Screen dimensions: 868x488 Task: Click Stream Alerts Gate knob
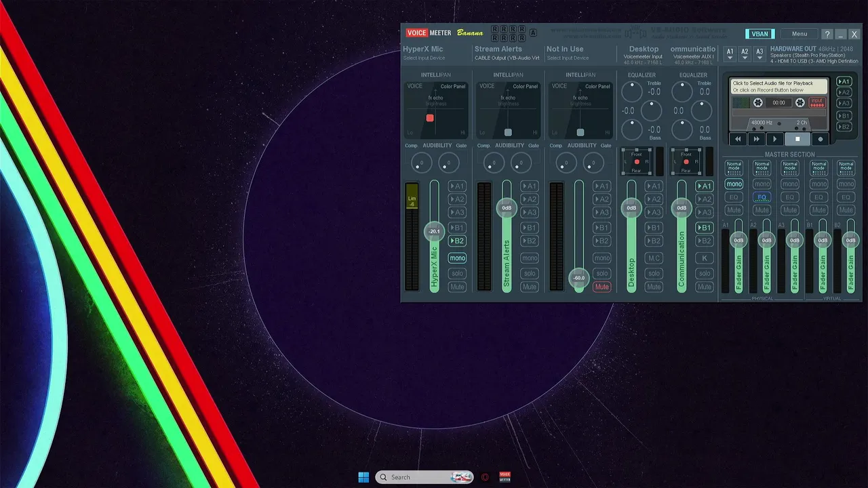tap(521, 163)
